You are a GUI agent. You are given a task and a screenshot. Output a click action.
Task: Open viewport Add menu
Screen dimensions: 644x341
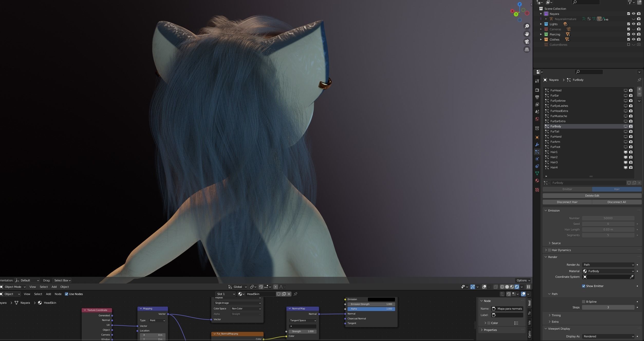pyautogui.click(x=54, y=287)
